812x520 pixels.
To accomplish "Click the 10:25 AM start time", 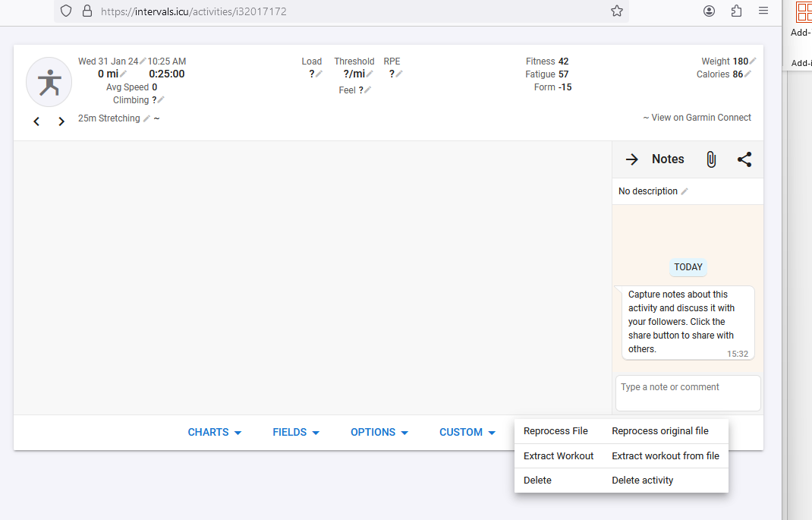I will (167, 61).
